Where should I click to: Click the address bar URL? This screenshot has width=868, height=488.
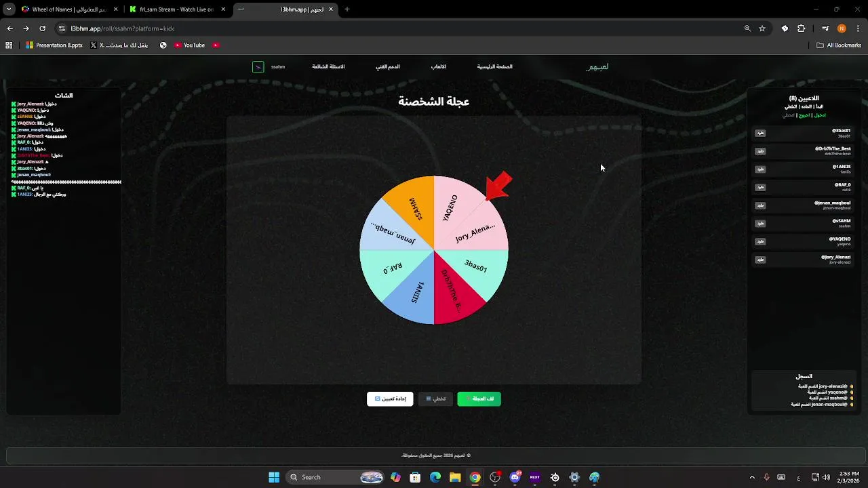[123, 28]
